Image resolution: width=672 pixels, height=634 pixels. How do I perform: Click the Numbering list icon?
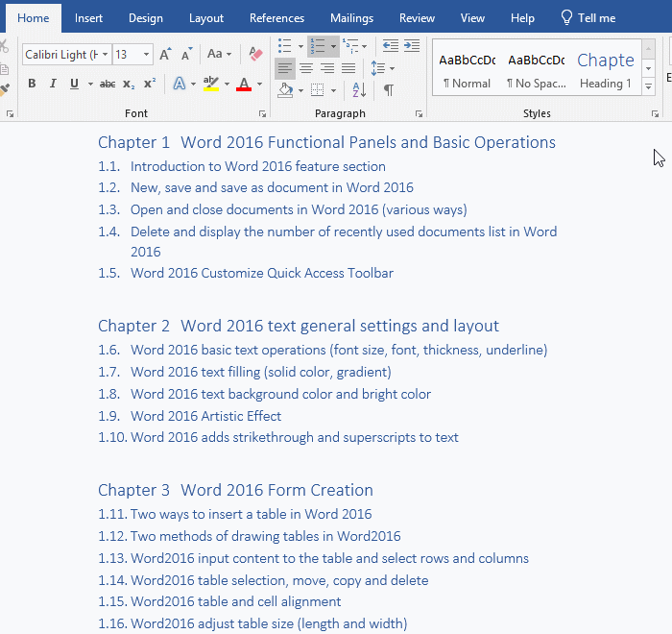tap(318, 46)
